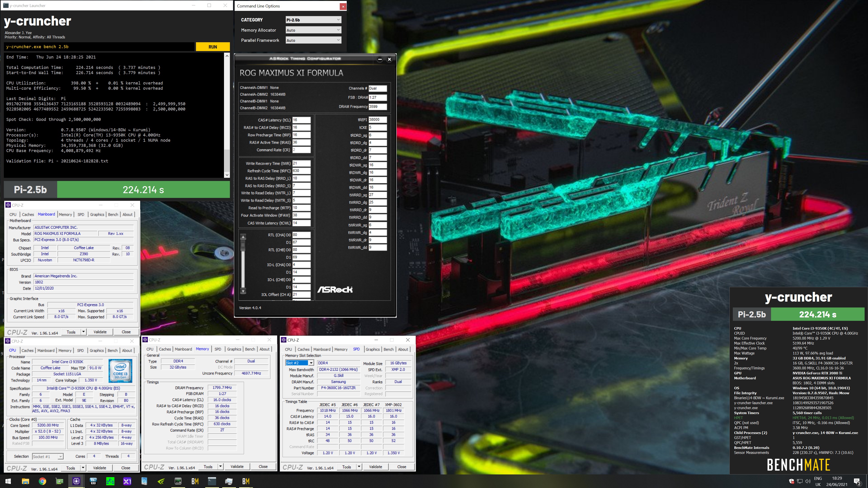
Task: Click the clock showing 18:29
Action: 837,478
